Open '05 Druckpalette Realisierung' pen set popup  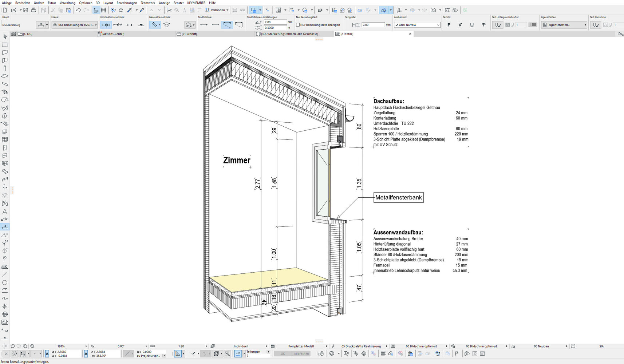click(x=361, y=346)
